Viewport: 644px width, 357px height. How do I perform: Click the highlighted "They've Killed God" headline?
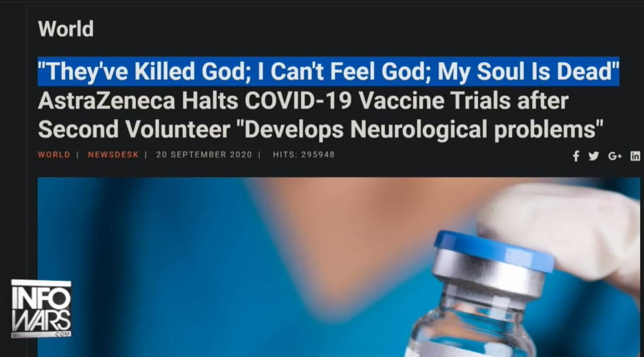pyautogui.click(x=329, y=72)
